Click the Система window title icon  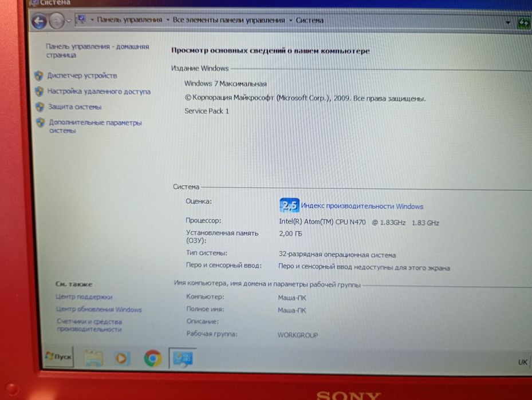(34, 3)
